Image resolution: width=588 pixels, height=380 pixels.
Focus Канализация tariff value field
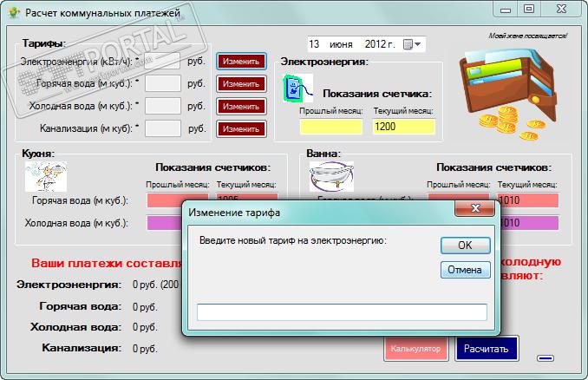click(163, 128)
